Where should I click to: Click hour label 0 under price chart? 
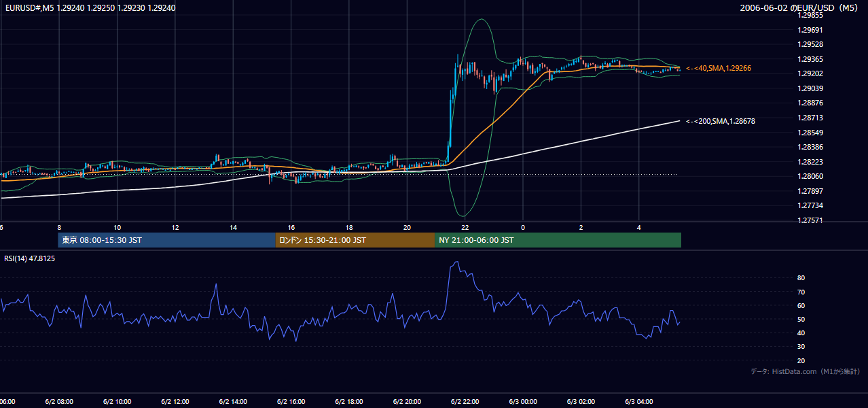pos(523,227)
